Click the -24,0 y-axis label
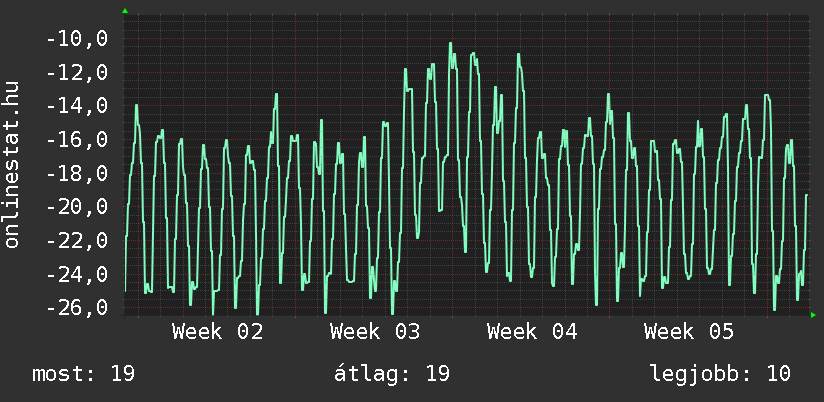824x402 pixels. 77,274
